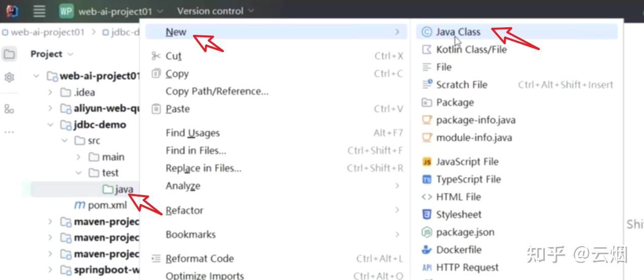
Task: Choose Reformat Code from context menu
Action: pos(199,258)
